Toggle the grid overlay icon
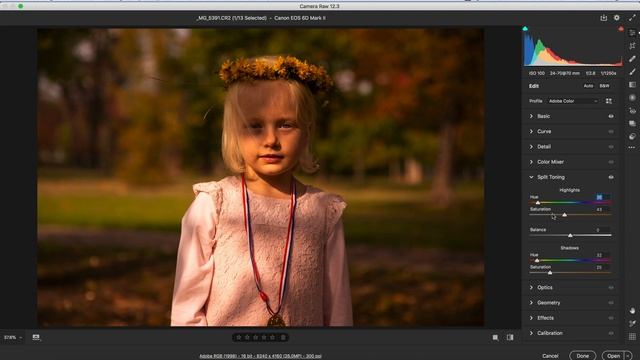 (x=632, y=336)
